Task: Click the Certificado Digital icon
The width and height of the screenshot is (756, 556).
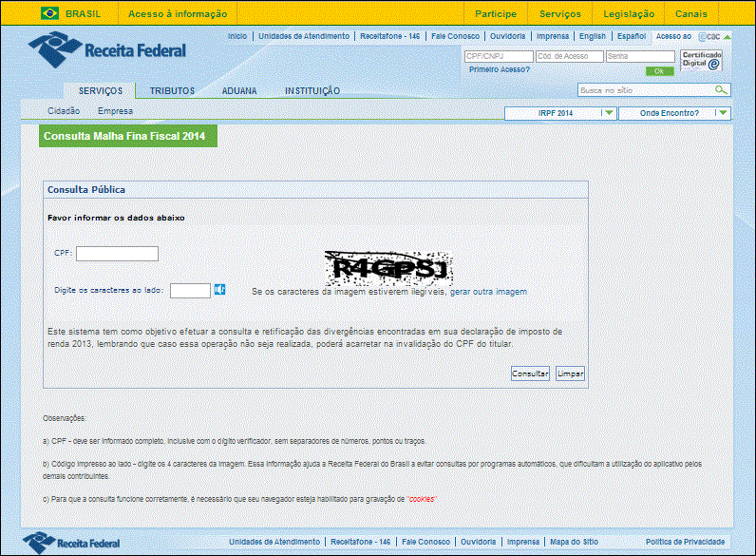Action: tap(702, 60)
